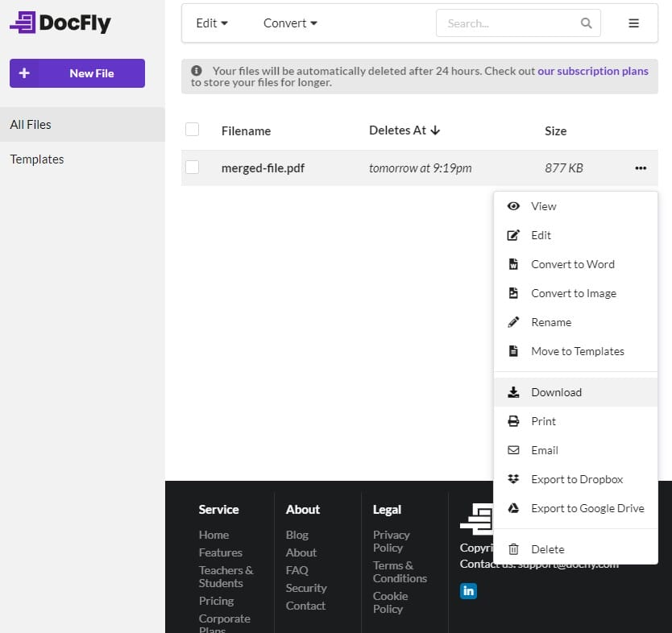The width and height of the screenshot is (672, 633).
Task: Check the merged-file.pdf row checkbox
Action: coord(192,167)
